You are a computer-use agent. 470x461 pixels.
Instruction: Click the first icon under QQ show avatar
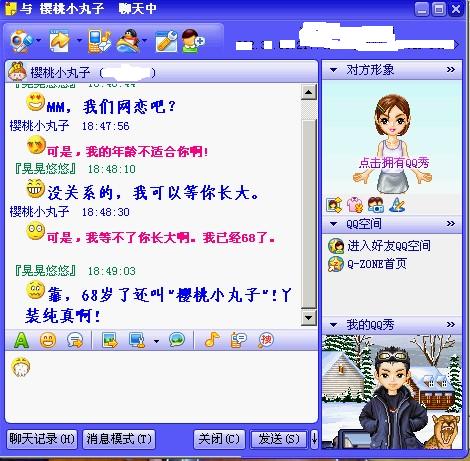[x=334, y=205]
